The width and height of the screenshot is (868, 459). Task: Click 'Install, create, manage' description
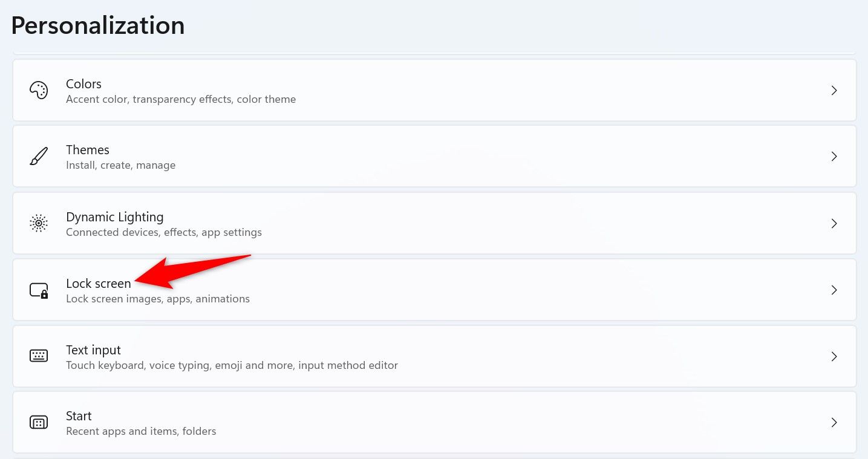tap(121, 166)
